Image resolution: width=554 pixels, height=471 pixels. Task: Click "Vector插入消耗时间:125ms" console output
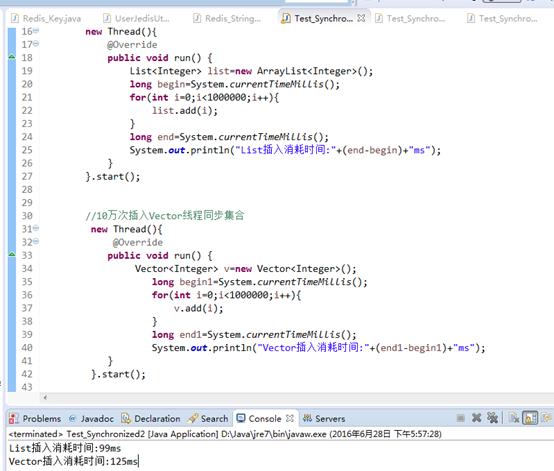tap(73, 461)
